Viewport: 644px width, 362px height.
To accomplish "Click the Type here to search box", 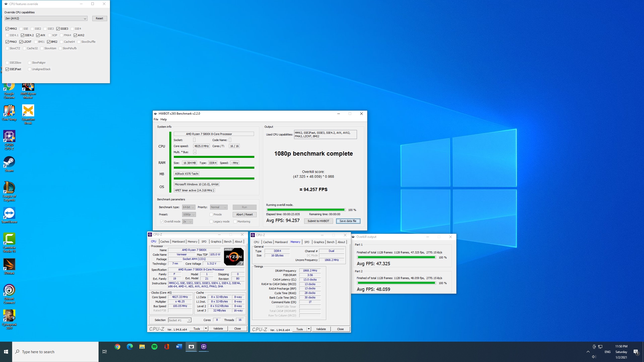I will pyautogui.click(x=55, y=352).
